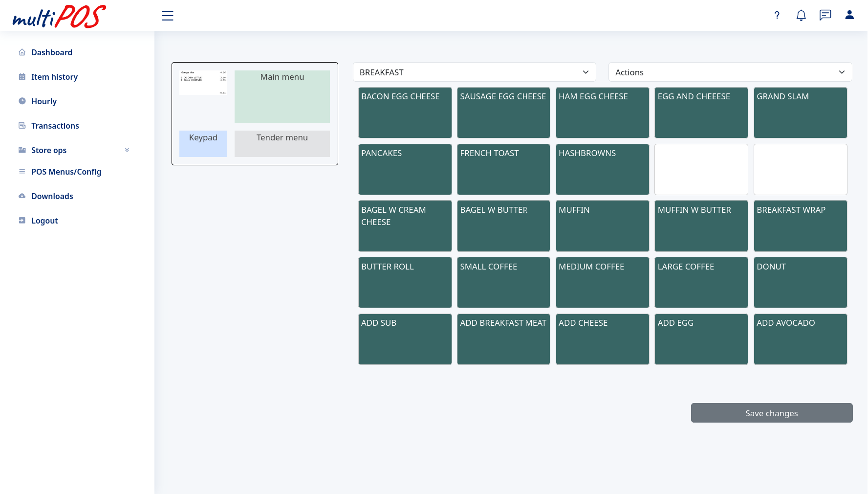Screen dimensions: 868x494
Task: Open the chat messages icon
Action: coord(825,15)
